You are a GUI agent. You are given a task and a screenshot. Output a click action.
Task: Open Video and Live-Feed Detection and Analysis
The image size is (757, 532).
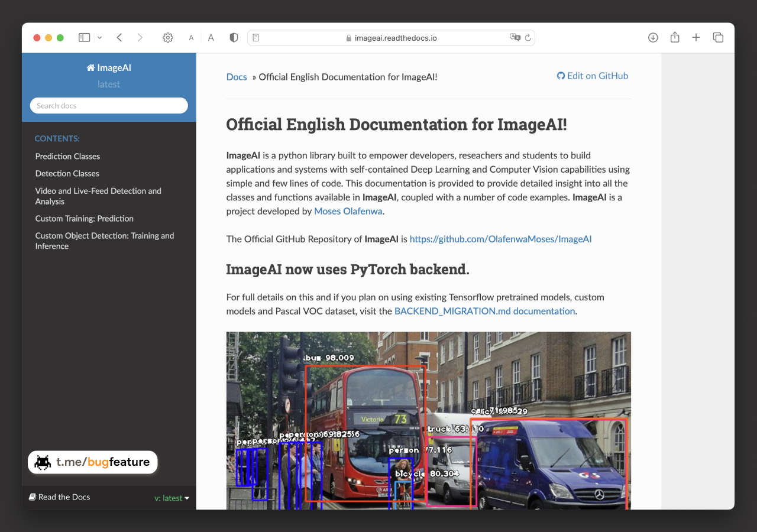(98, 196)
